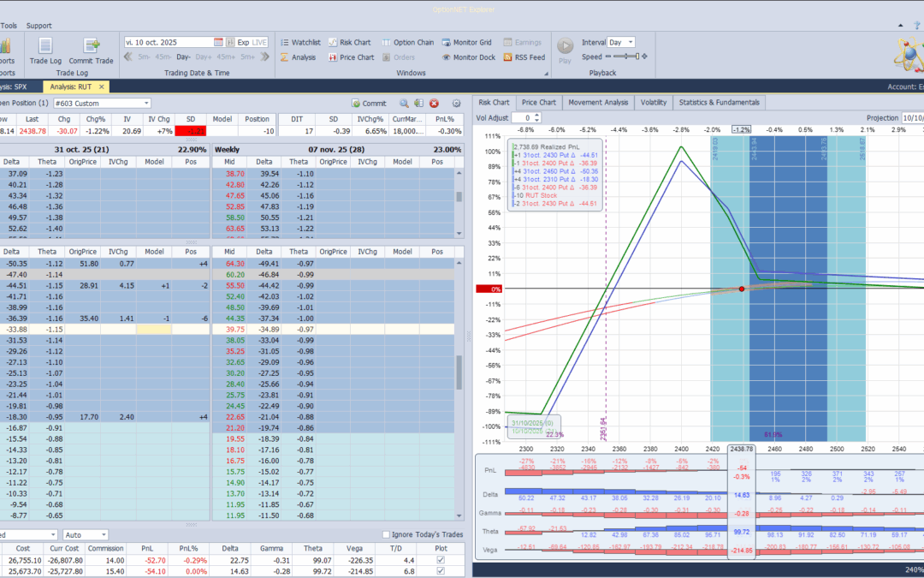Switch to Movement Analysis tab
Image resolution: width=924 pixels, height=578 pixels.
tap(598, 102)
